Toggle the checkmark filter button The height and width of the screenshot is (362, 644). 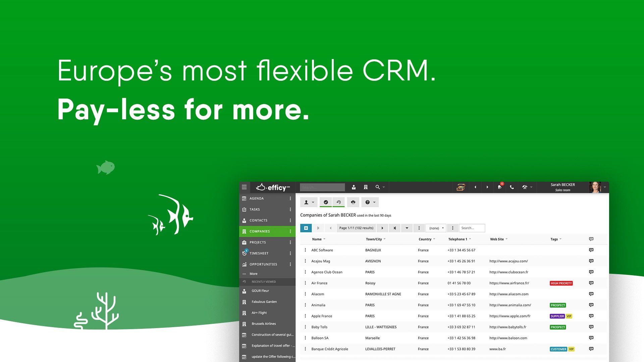(326, 202)
